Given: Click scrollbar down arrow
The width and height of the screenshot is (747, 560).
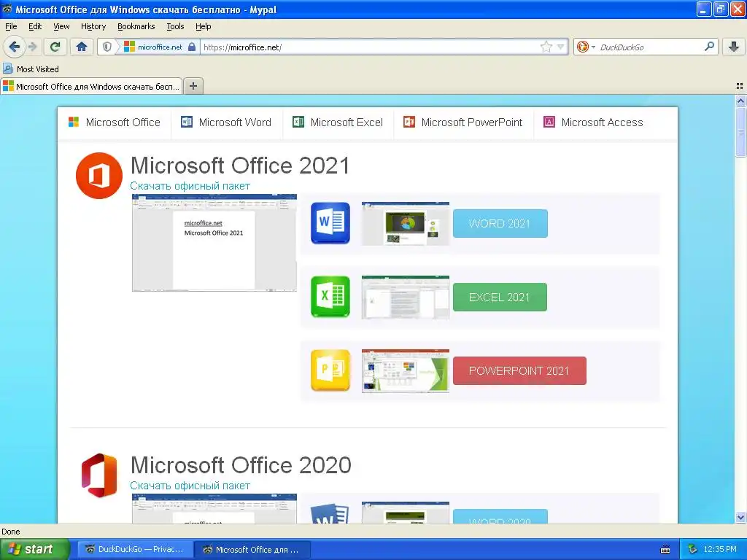Looking at the screenshot, I should click(x=740, y=518).
